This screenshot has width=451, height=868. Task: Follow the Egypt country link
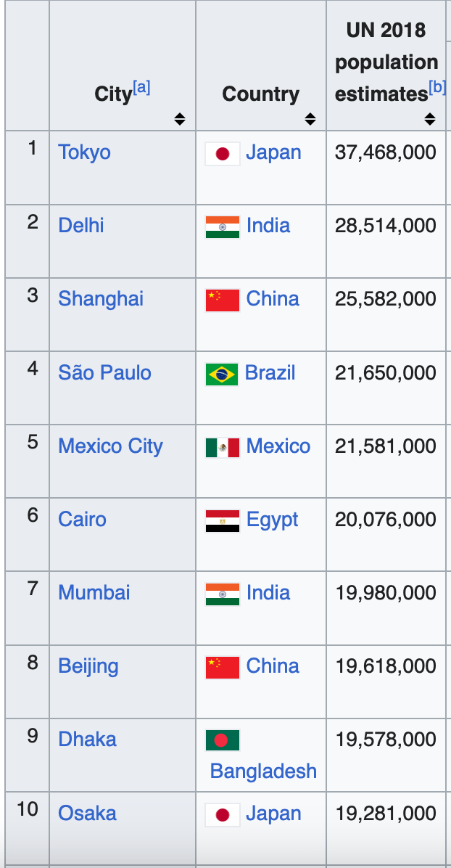point(272,520)
